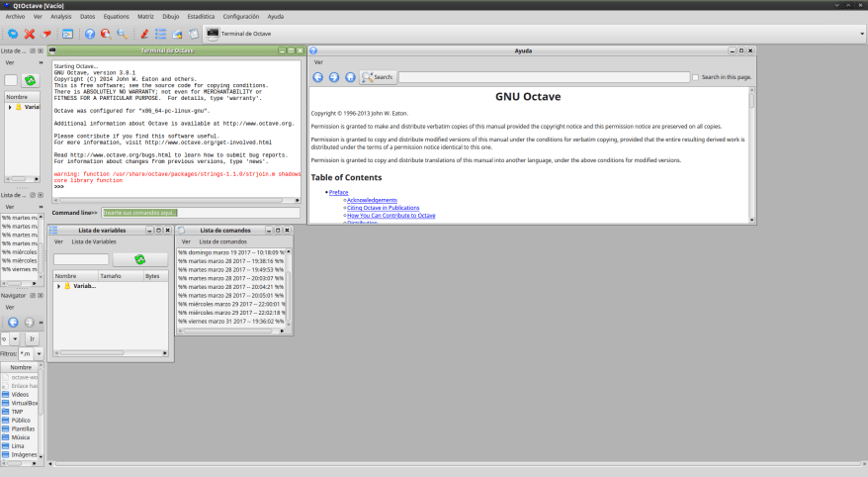
Task: Click the Tamaño column header
Action: point(121,276)
